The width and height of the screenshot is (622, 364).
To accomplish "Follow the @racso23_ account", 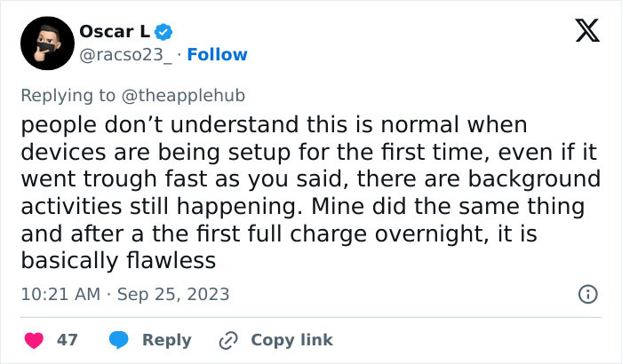I will [217, 54].
